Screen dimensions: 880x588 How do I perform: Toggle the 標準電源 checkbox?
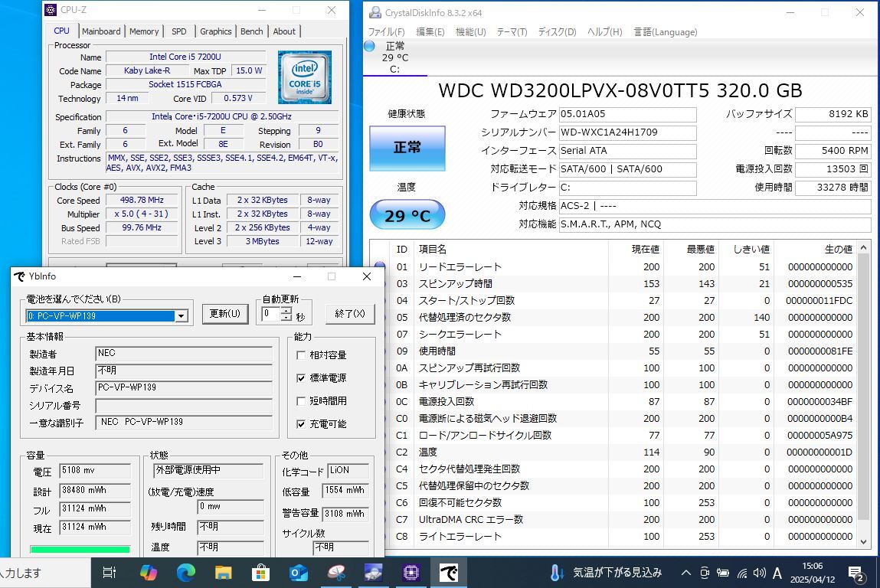point(301,378)
